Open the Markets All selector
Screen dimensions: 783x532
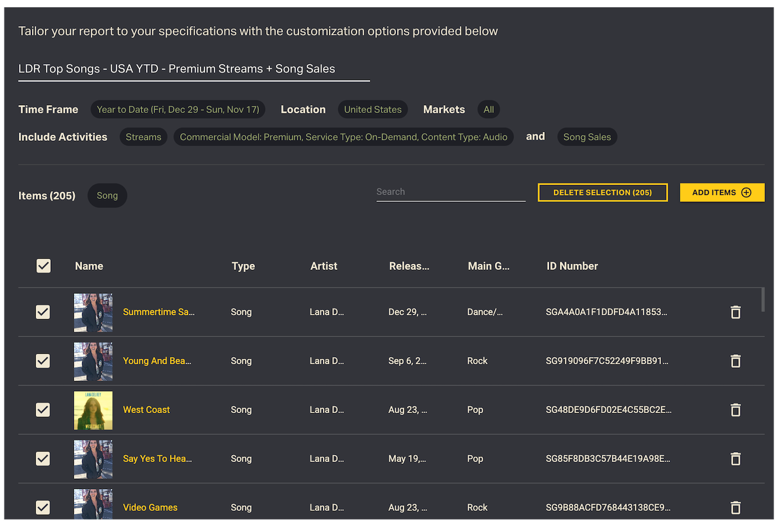tap(488, 110)
